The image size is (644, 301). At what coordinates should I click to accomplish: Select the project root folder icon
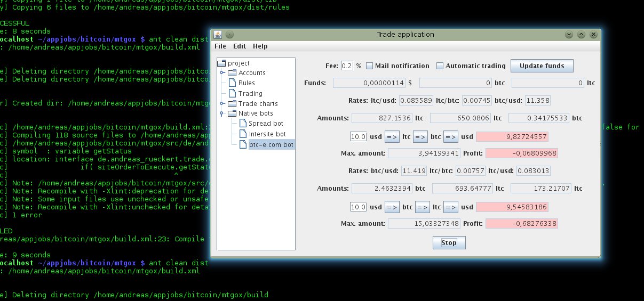coord(221,63)
